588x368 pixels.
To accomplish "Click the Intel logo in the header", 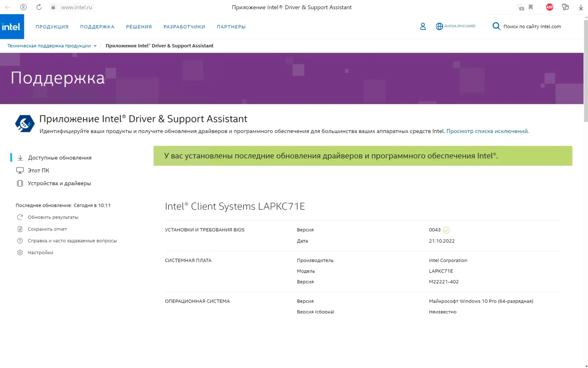I will click(x=12, y=26).
